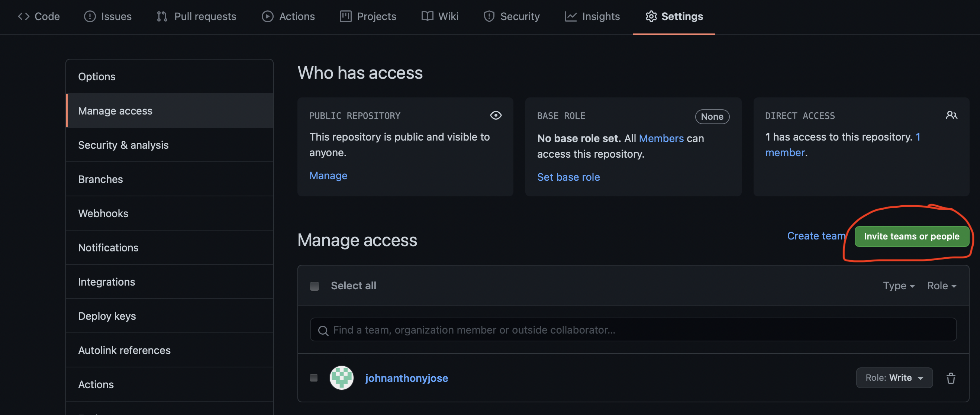The width and height of the screenshot is (980, 415).
Task: Select Webhooks in the settings sidebar
Action: point(103,213)
